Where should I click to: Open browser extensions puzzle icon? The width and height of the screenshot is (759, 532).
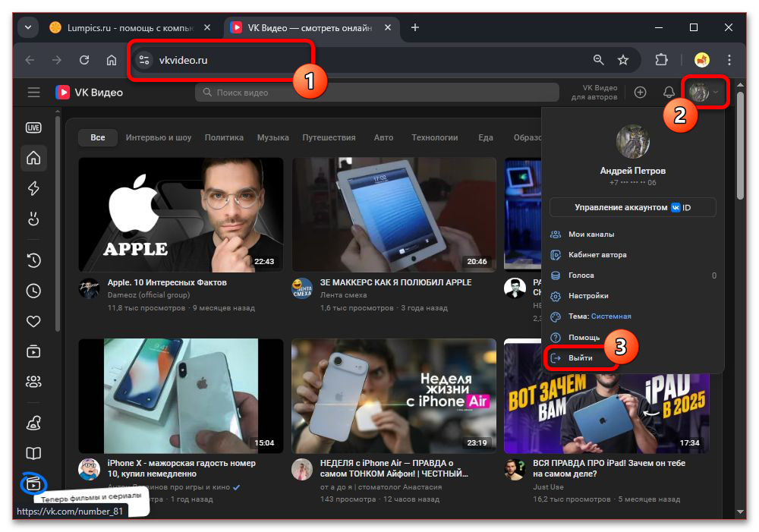[x=661, y=60]
